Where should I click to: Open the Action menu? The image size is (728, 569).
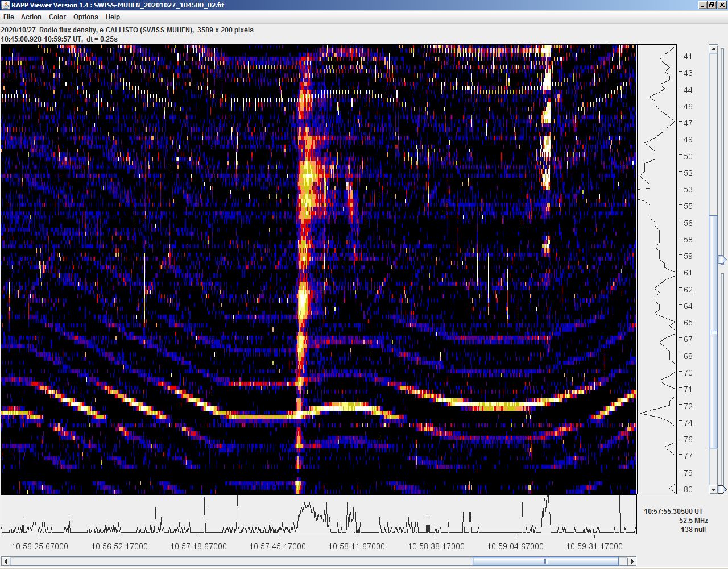tap(31, 17)
